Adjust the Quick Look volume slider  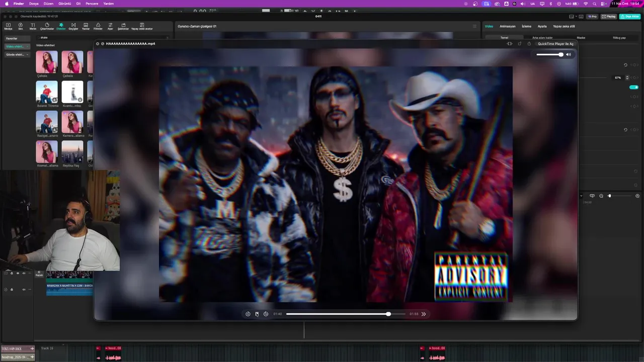[x=550, y=54]
